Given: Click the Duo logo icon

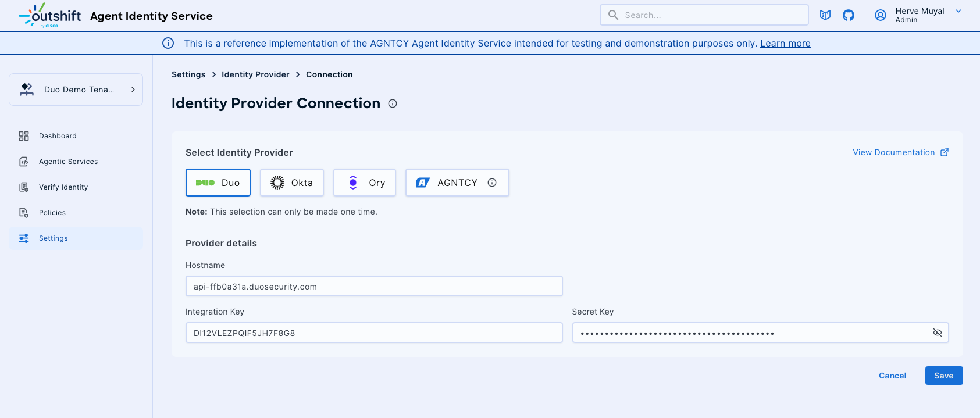Looking at the screenshot, I should 205,183.
